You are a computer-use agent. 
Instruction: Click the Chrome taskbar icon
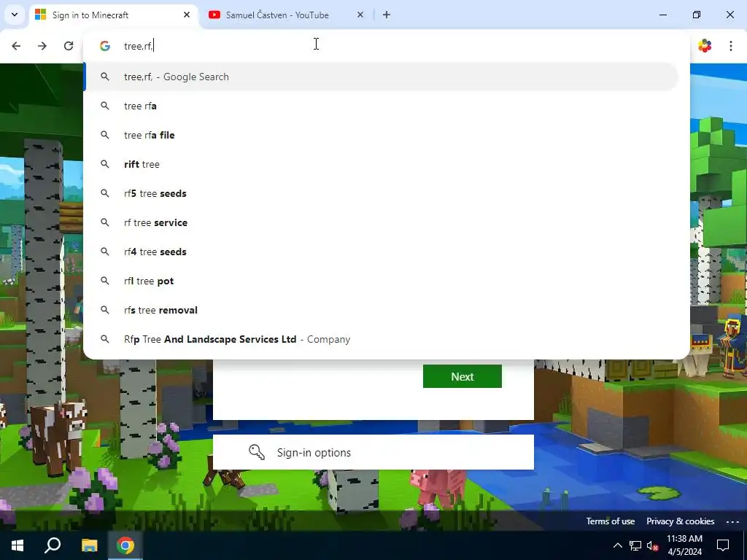coord(125,545)
